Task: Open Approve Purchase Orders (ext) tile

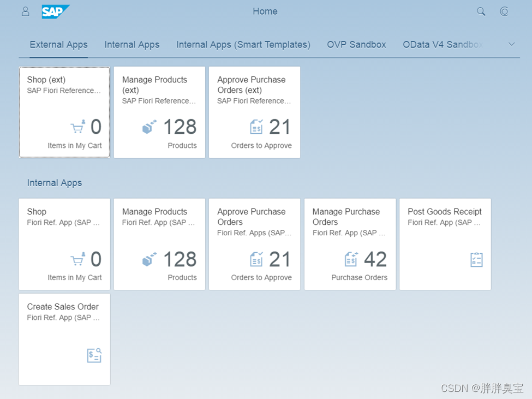Action: pyautogui.click(x=254, y=112)
